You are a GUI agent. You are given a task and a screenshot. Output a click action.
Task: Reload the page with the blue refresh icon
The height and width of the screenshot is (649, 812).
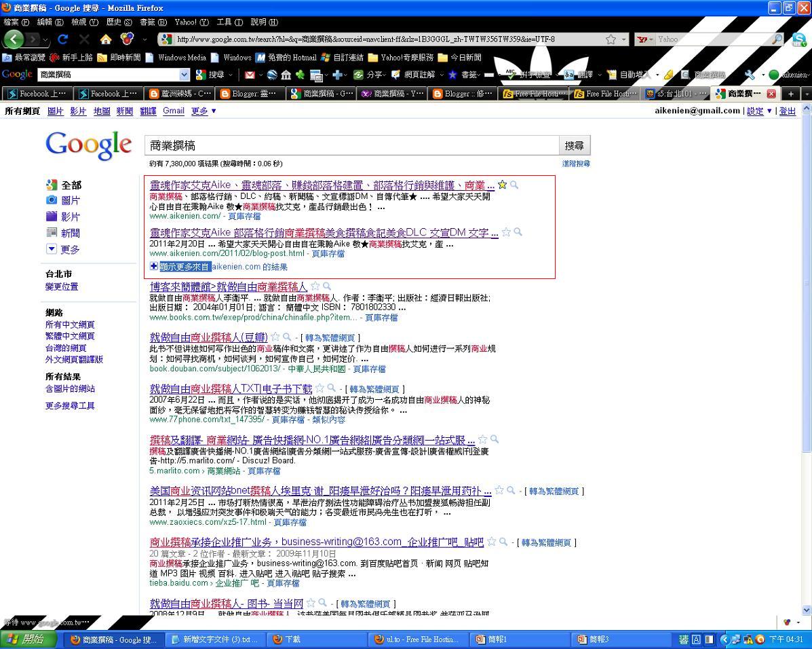coord(62,39)
